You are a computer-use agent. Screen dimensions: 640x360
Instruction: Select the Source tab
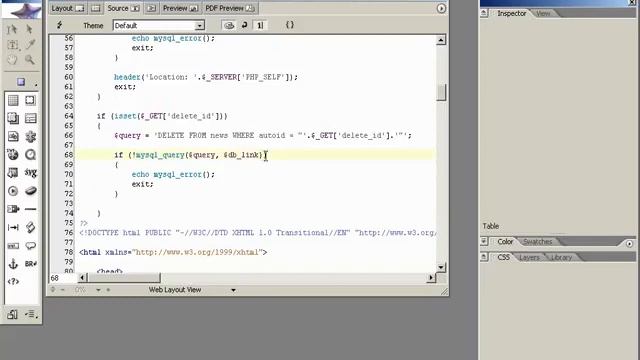123,8
